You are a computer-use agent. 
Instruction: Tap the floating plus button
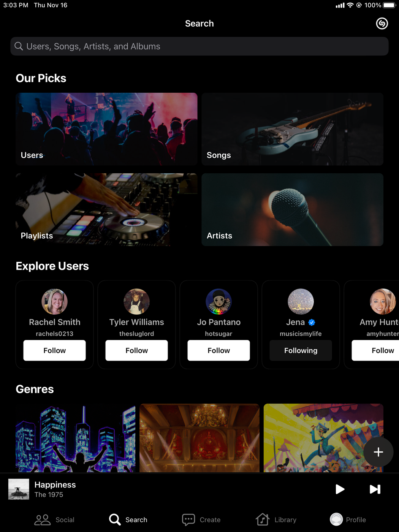378,452
